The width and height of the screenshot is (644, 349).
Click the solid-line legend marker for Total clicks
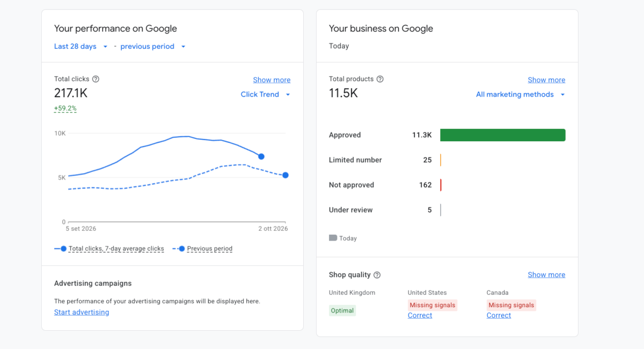[60, 249]
